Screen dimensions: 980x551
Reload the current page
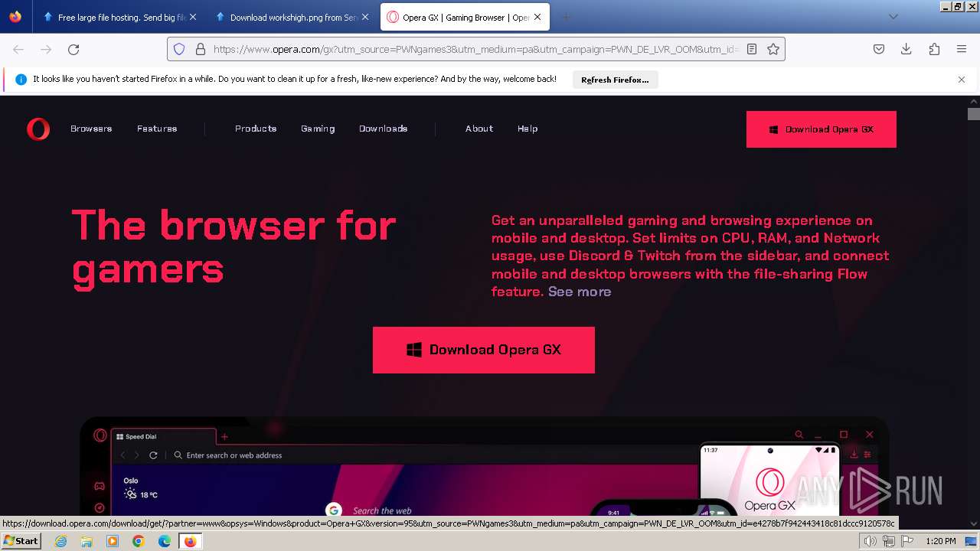pyautogui.click(x=73, y=49)
